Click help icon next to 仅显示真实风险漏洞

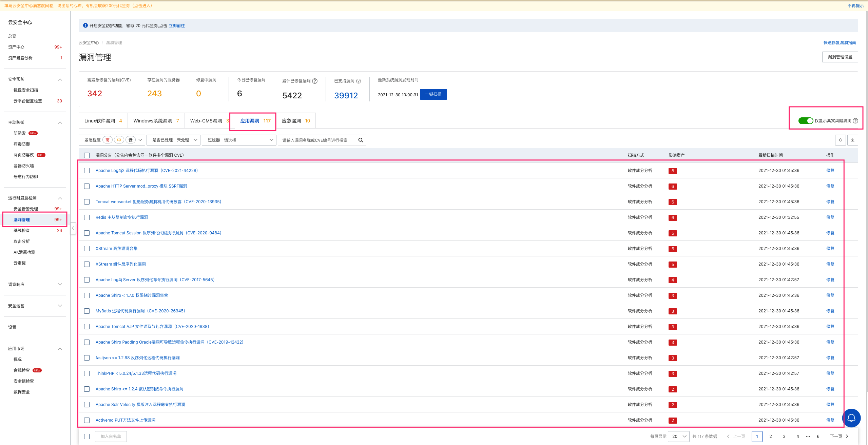coord(855,121)
